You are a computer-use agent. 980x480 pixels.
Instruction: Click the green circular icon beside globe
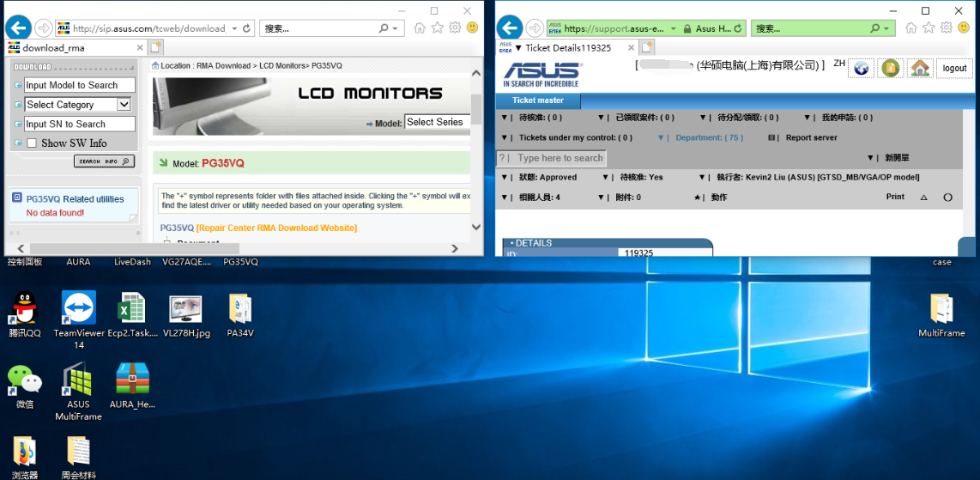[890, 68]
